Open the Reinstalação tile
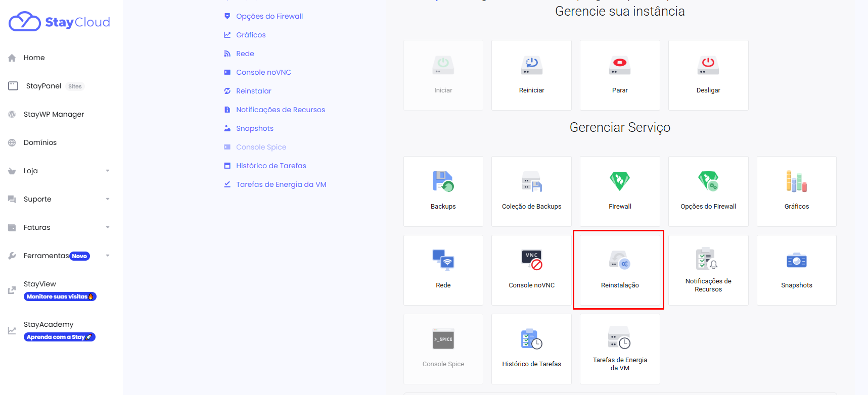Image resolution: width=868 pixels, height=395 pixels. 620,270
